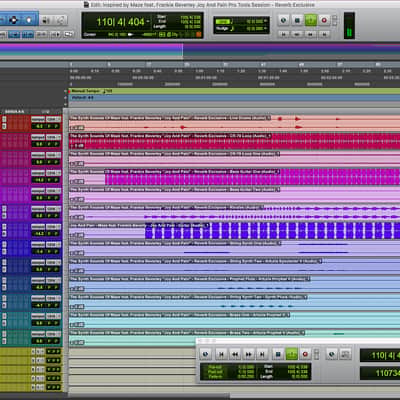Open the Grid value dropdown arrow
Screen dimensions: 400x400
point(266,21)
